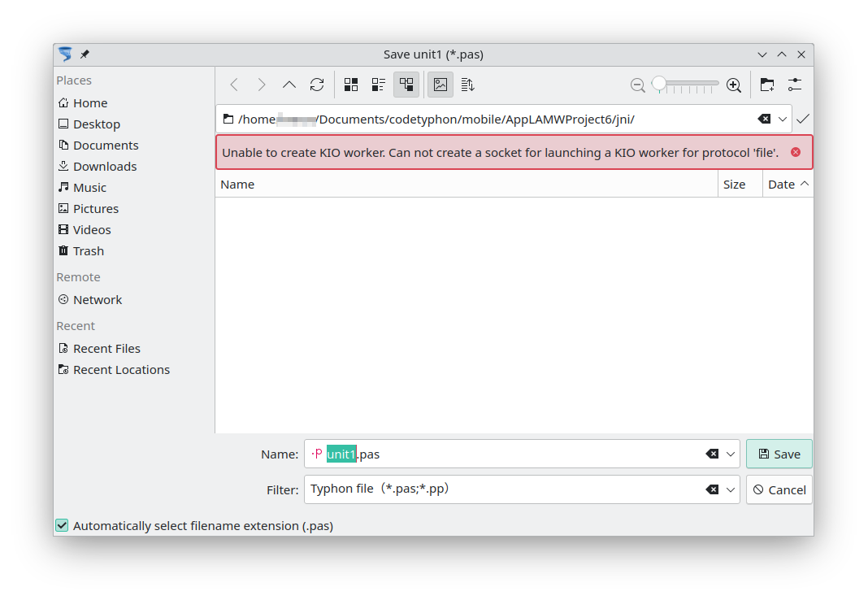868x600 pixels.
Task: Cancel the save dialog
Action: 779,490
